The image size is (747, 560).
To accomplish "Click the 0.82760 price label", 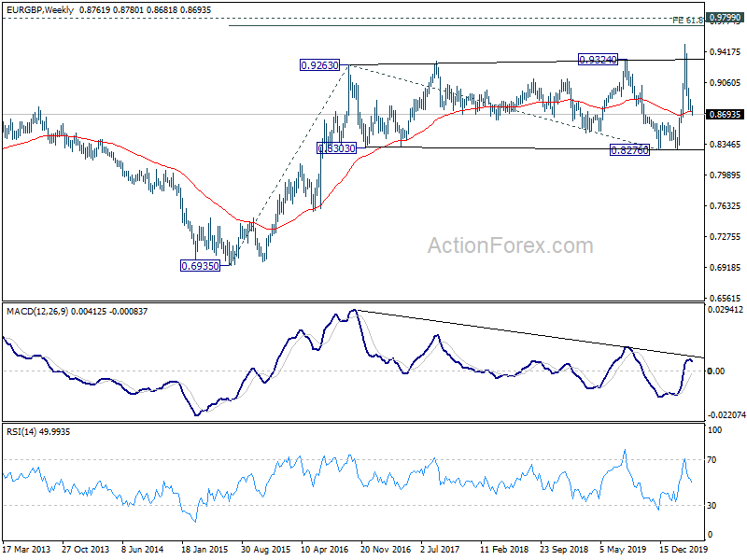I will 629,150.
